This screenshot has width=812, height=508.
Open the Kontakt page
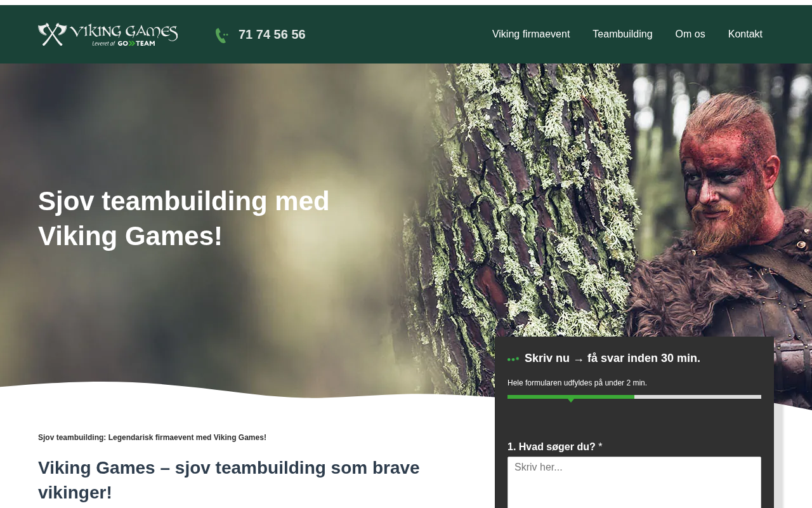[x=745, y=34]
